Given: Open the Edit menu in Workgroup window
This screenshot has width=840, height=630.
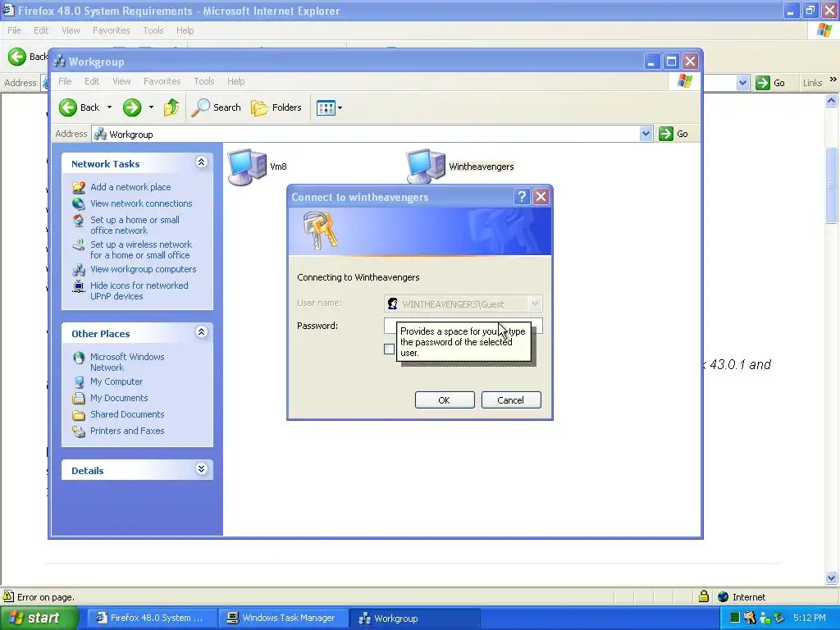Looking at the screenshot, I should click(92, 81).
